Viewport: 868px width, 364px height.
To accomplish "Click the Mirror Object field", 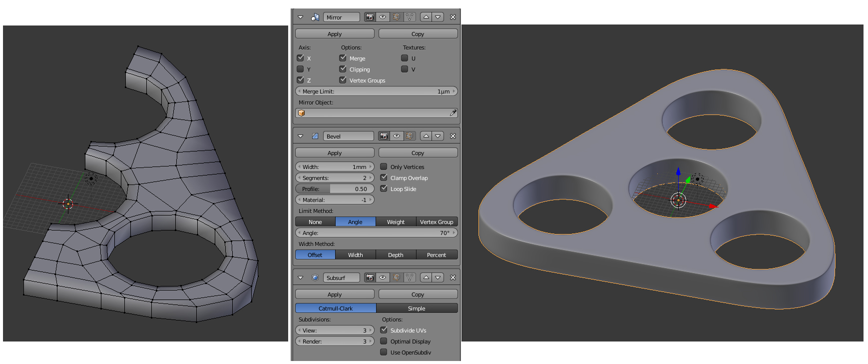I will 377,113.
